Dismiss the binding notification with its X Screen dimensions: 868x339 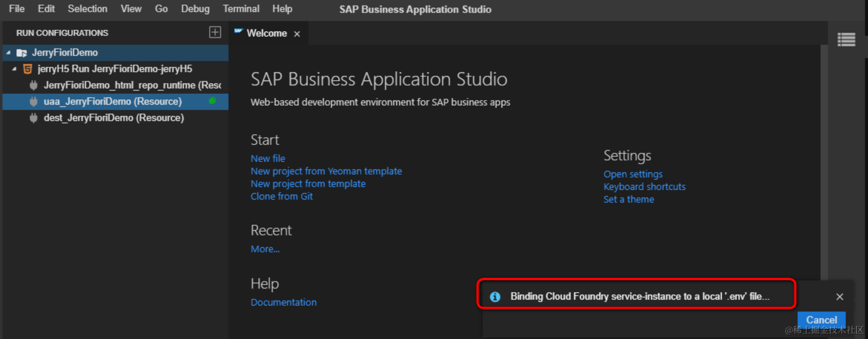[839, 297]
